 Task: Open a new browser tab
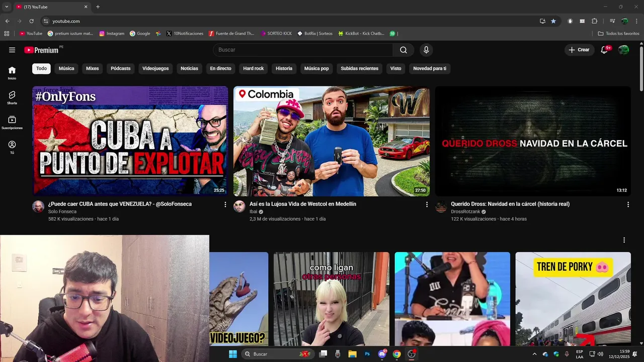click(98, 7)
